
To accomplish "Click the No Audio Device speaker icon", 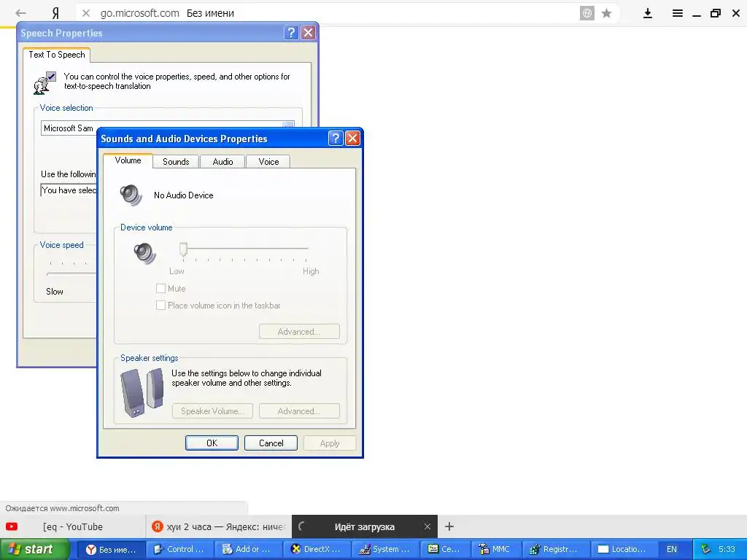I will [x=131, y=195].
